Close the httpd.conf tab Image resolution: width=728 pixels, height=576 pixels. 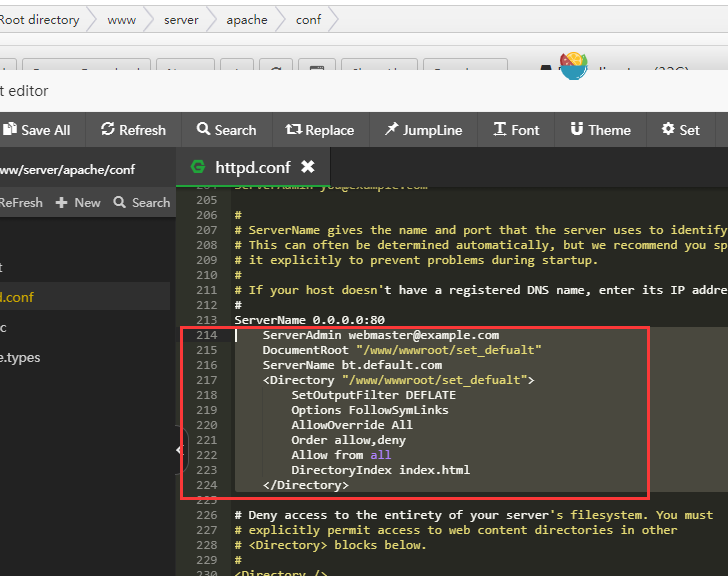point(308,167)
